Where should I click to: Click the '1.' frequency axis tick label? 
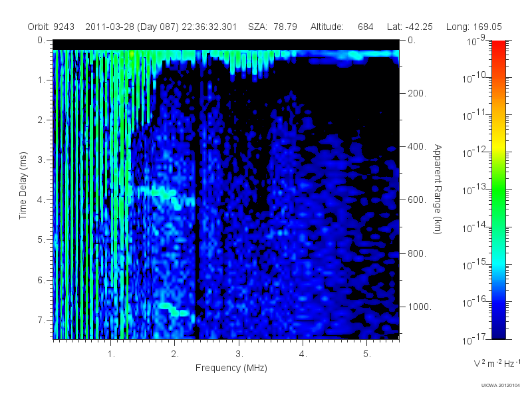tap(111, 354)
